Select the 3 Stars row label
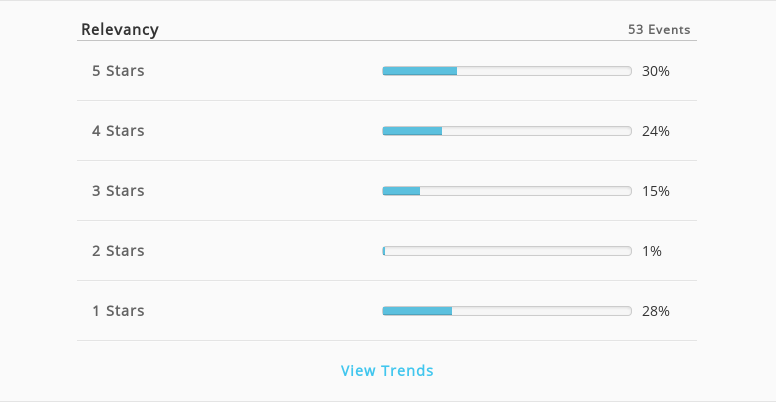Image resolution: width=776 pixels, height=402 pixels. coord(118,191)
